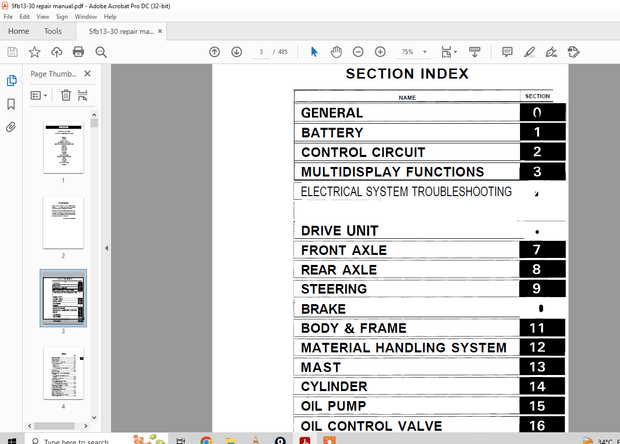Viewport: 620px width, 444px height.
Task: Select the page 4 thumbnail
Action: tap(63, 372)
